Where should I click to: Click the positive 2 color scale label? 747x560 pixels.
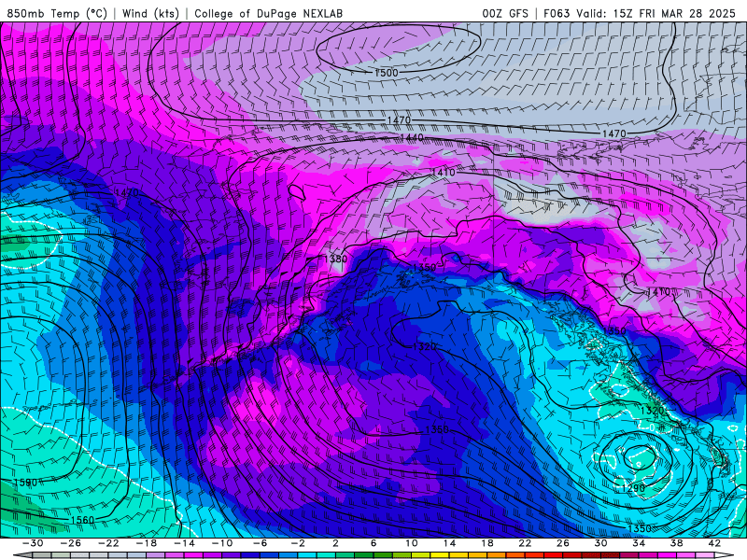point(335,543)
